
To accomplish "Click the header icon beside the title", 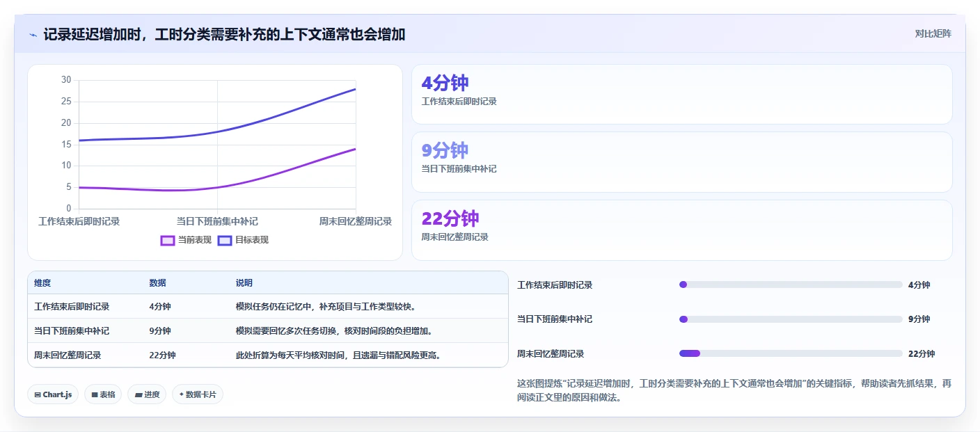I will coord(33,35).
